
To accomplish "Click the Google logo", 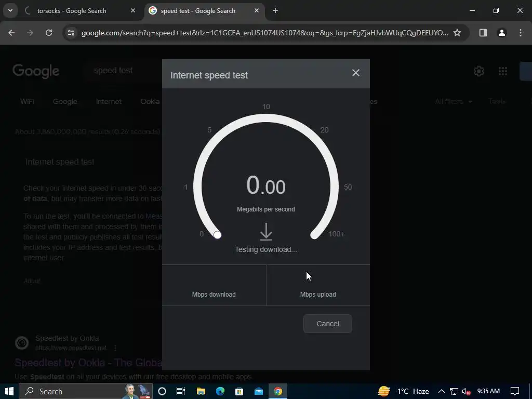I will 36,71.
